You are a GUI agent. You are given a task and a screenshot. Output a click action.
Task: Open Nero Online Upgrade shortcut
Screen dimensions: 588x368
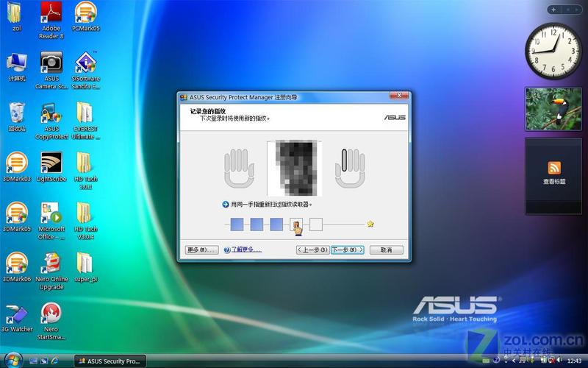51,271
